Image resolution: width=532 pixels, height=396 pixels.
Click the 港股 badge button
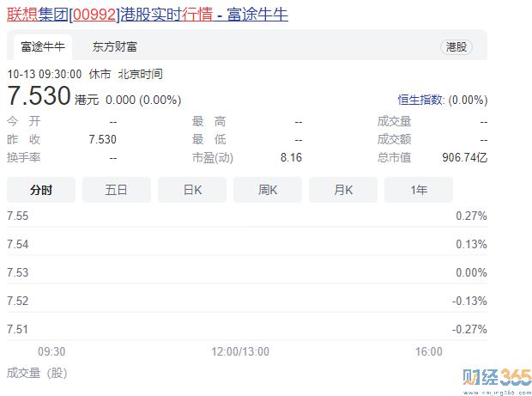[456, 47]
